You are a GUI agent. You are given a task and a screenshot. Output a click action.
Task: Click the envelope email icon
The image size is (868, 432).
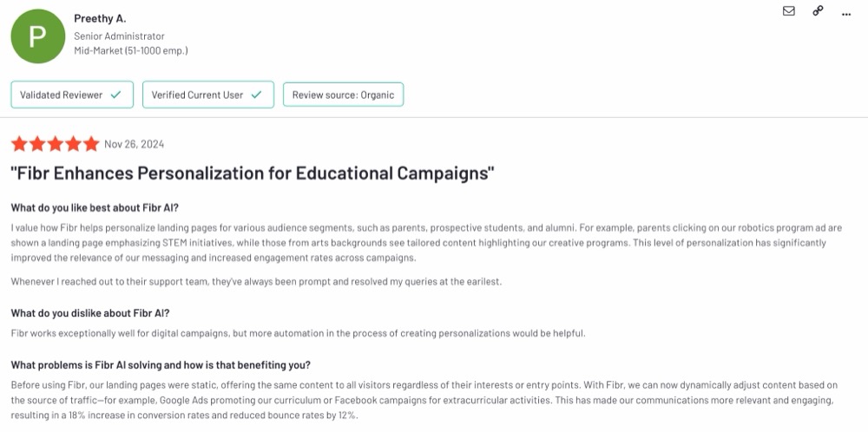[789, 10]
